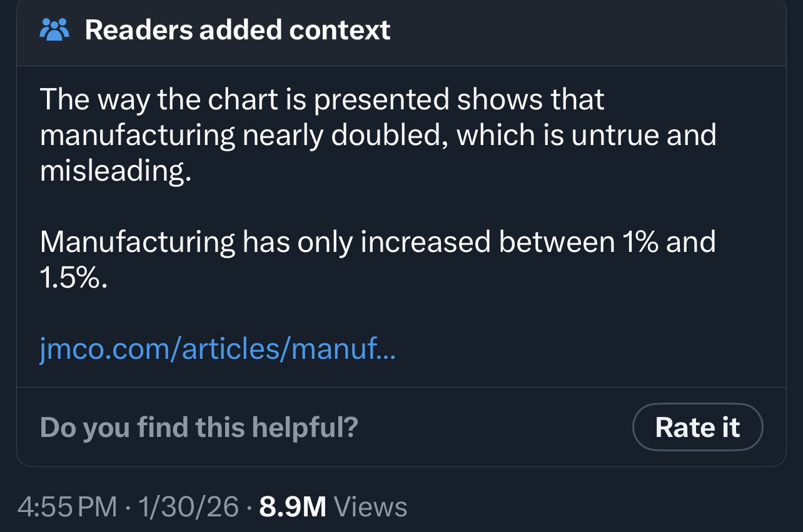
Task: Click the 8.9M view count number
Action: pos(293,507)
